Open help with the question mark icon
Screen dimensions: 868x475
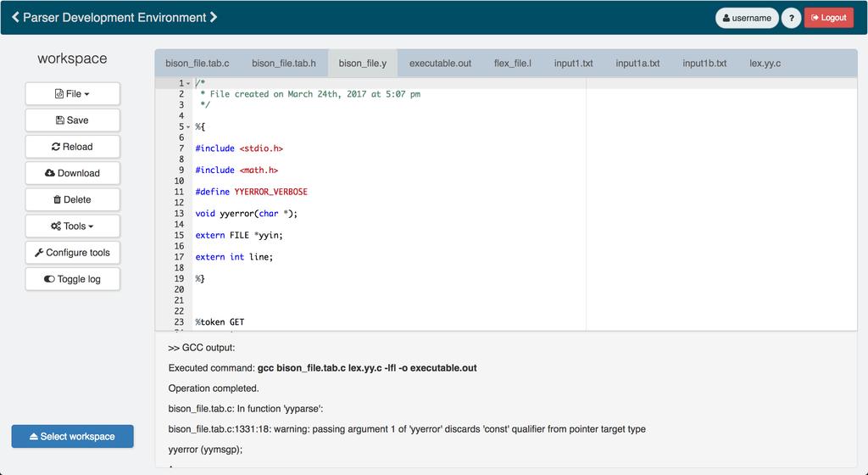pos(791,18)
